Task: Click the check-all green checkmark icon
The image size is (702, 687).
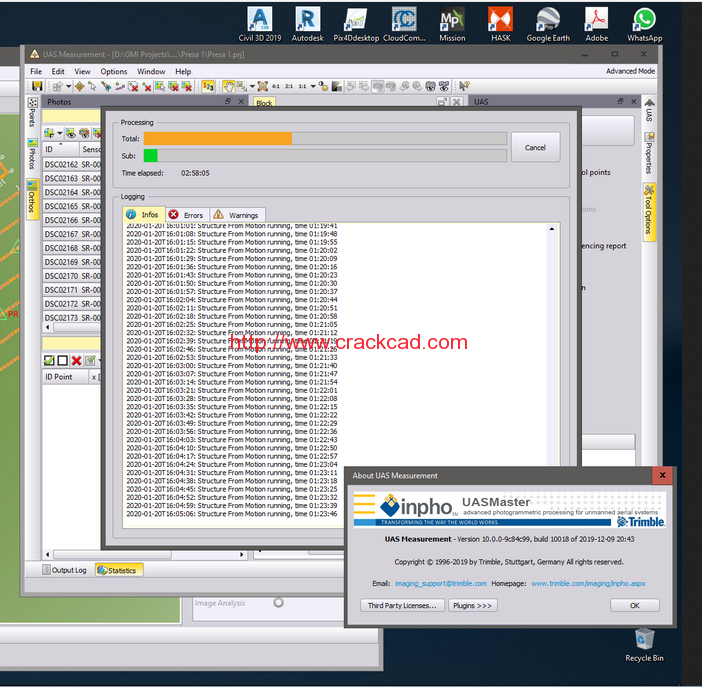Action: pos(49,360)
